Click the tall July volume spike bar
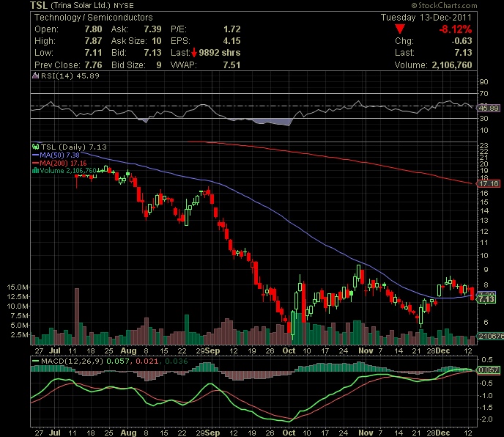 coord(77,316)
